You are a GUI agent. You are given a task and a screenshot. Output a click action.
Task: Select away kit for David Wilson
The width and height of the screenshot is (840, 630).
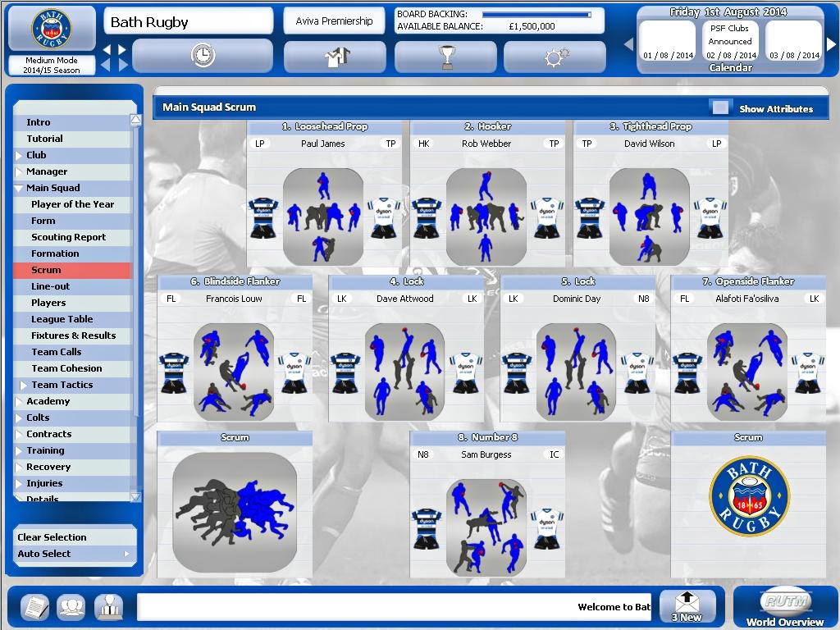coord(710,217)
